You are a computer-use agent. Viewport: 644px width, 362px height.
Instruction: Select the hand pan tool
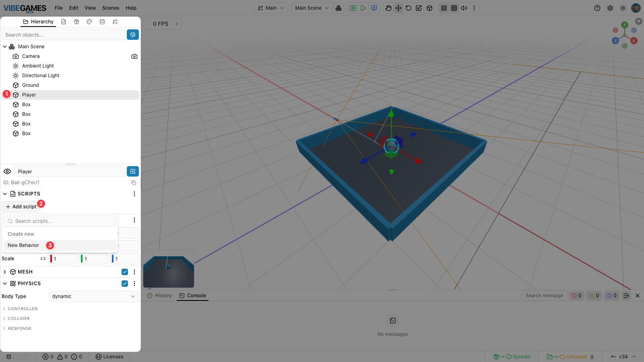(388, 8)
